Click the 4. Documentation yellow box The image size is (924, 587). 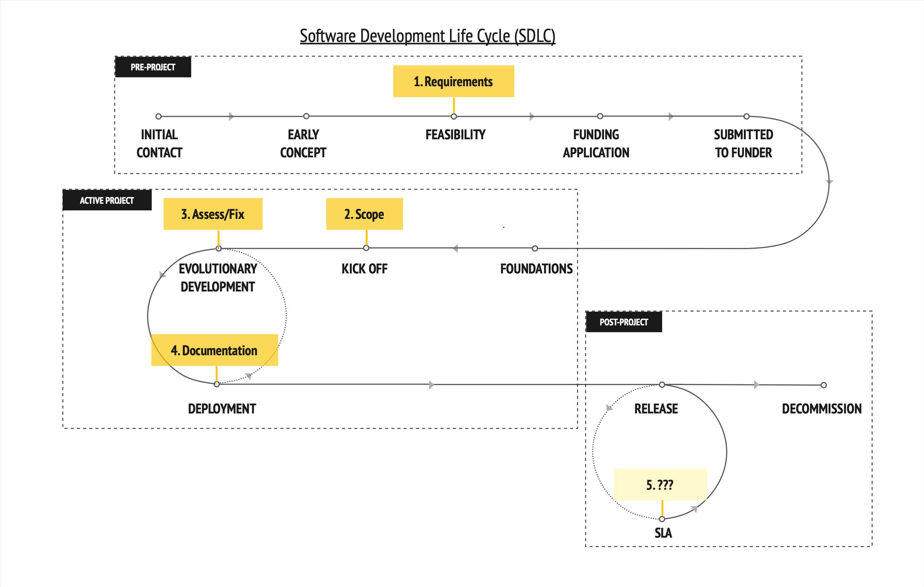(x=214, y=350)
